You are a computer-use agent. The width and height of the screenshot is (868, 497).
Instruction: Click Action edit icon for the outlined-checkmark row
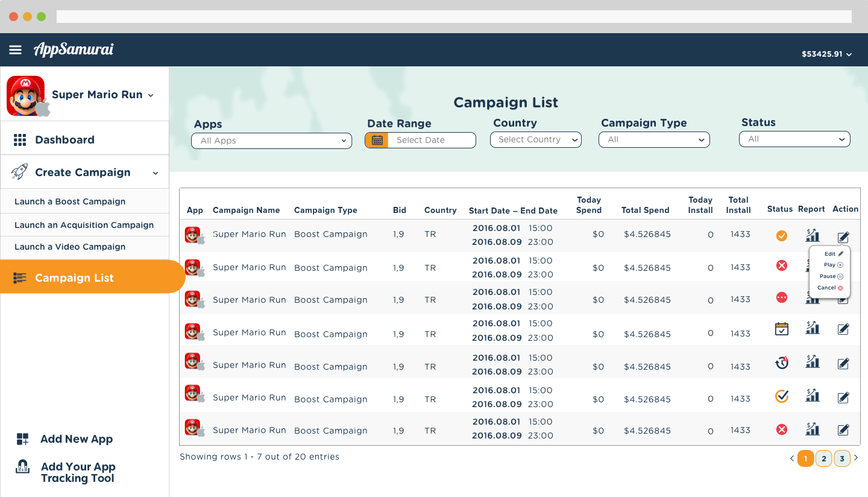[843, 397]
